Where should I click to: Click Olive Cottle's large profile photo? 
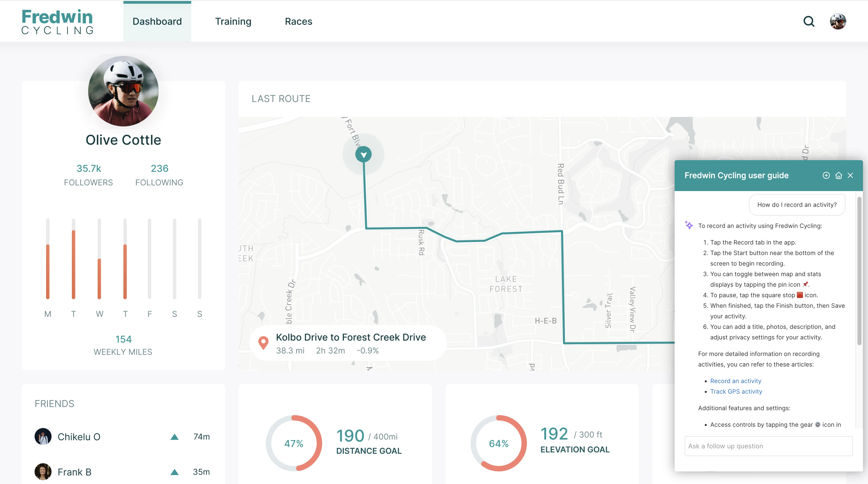(x=123, y=91)
